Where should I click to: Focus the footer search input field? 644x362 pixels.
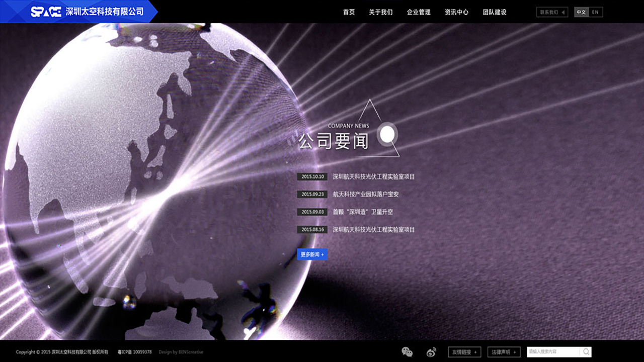[x=553, y=352]
